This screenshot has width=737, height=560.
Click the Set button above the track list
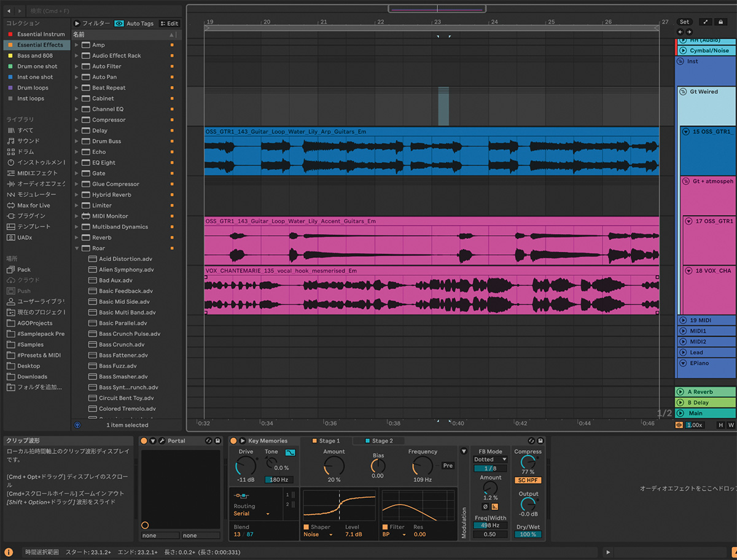point(684,22)
